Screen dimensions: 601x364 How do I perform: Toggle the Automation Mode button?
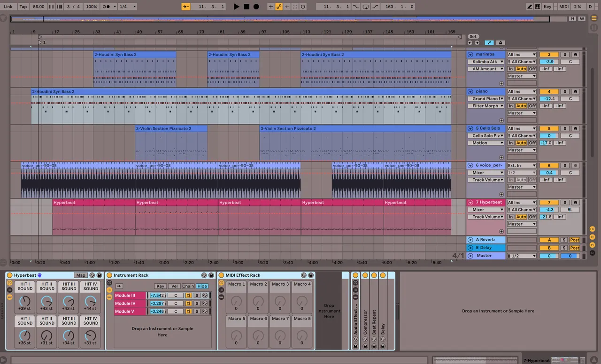click(x=489, y=43)
